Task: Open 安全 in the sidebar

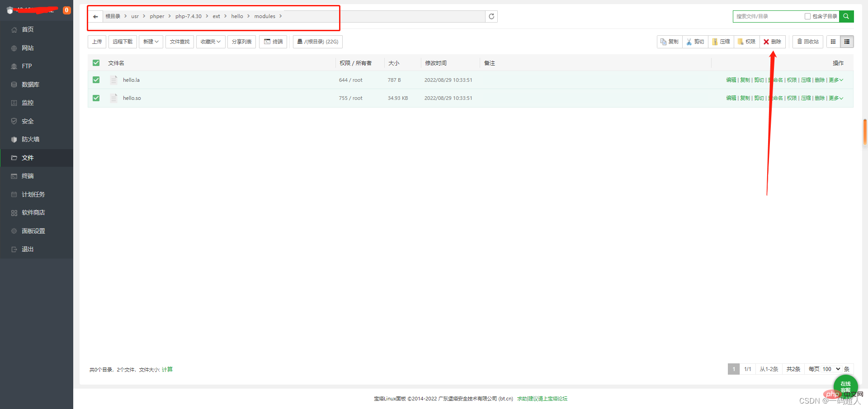Action: 37,121
